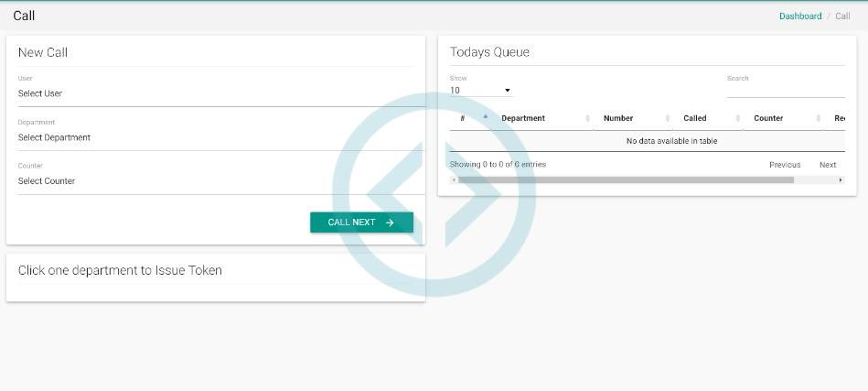Click the sort icon beside Called column

[x=737, y=118]
